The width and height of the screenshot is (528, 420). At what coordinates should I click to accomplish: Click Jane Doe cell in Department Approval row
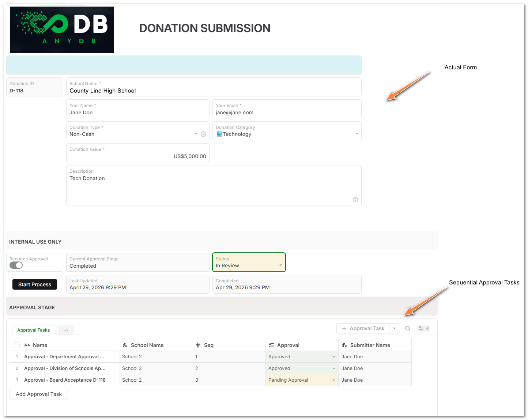375,357
